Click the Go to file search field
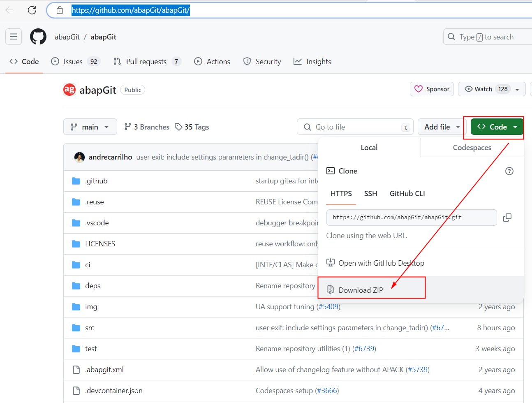The width and height of the screenshot is (532, 403). [355, 127]
